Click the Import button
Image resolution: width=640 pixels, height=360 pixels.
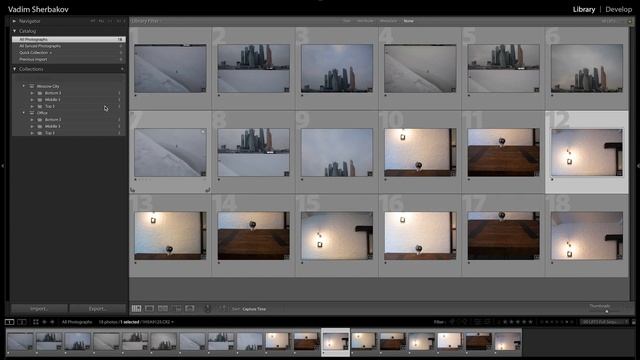[x=39, y=309]
